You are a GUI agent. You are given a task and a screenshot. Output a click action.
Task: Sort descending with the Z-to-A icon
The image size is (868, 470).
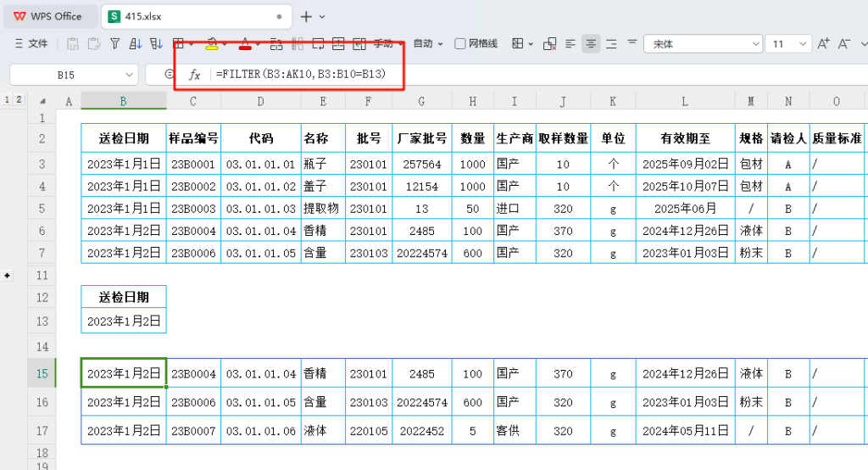point(156,44)
